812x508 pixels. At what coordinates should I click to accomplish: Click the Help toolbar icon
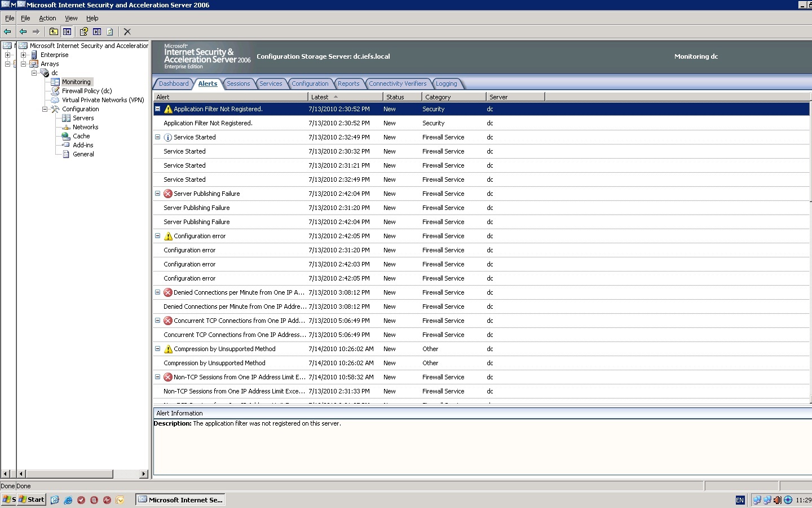tap(83, 32)
